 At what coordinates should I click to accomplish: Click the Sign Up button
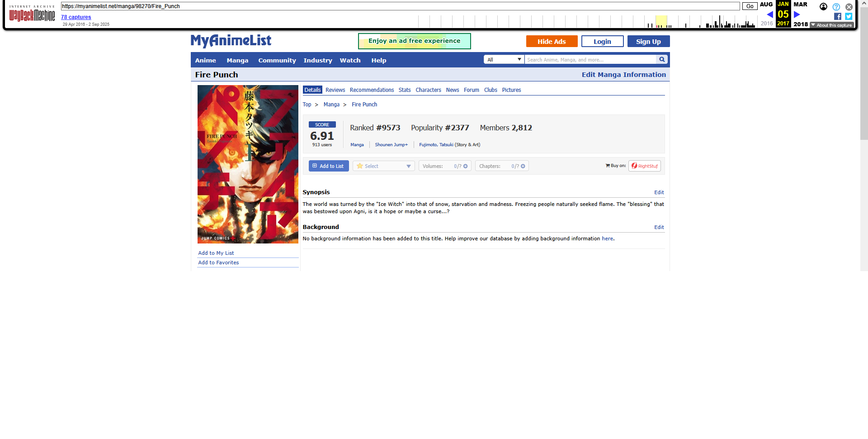[648, 41]
